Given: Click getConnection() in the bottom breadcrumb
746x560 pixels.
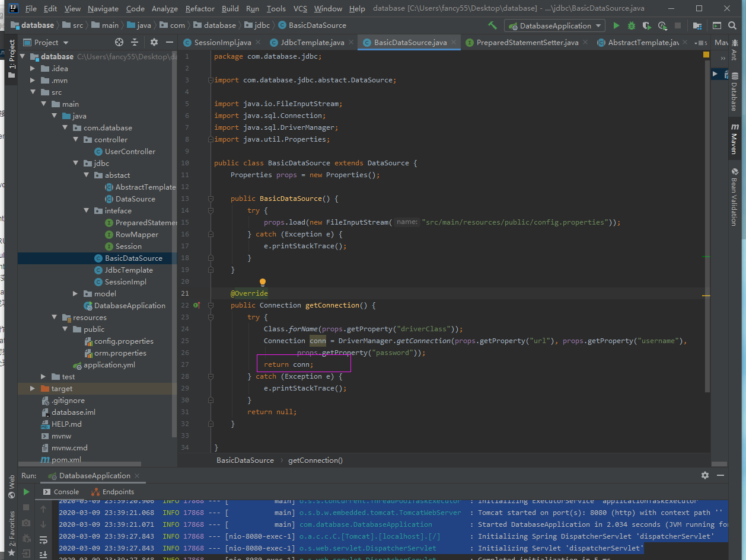Looking at the screenshot, I should [x=315, y=460].
